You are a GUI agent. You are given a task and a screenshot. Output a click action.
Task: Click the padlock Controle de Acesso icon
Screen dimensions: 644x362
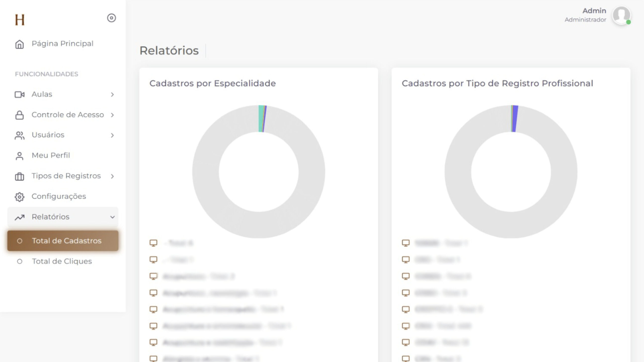coord(19,115)
